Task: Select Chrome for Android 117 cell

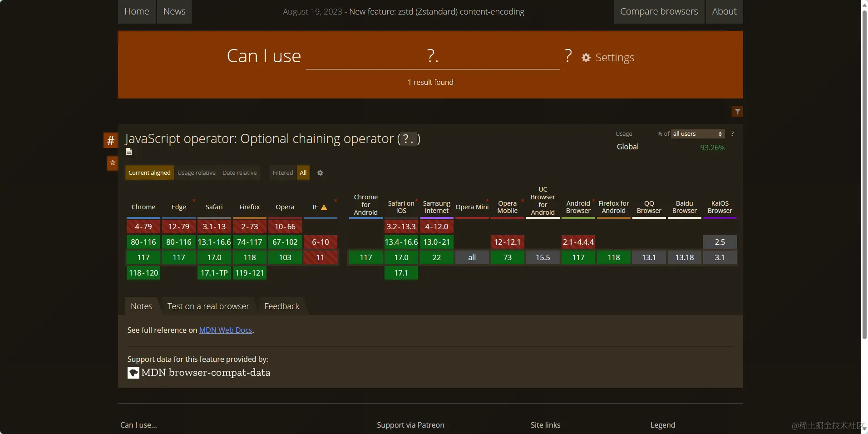Action: click(366, 257)
